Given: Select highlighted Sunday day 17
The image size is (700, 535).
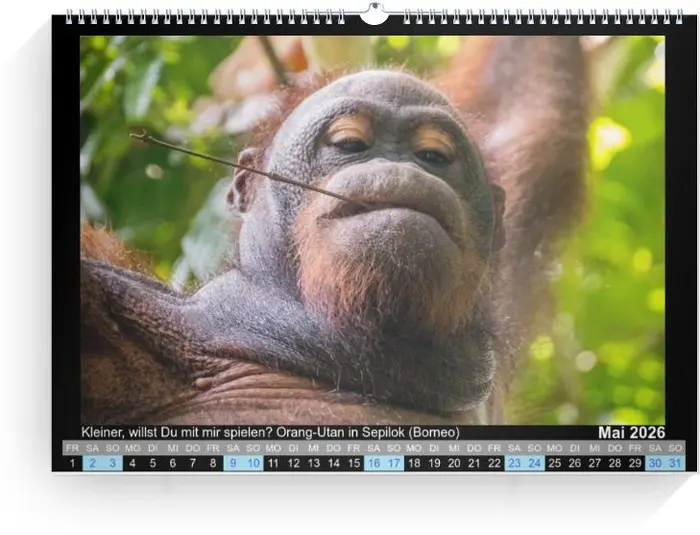Looking at the screenshot, I should pyautogui.click(x=394, y=463).
